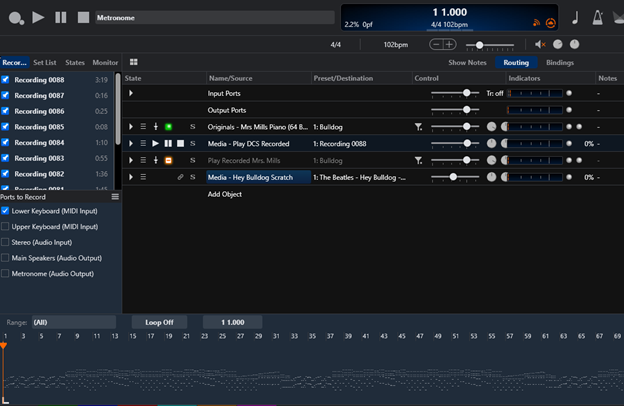
Task: Adjust the metronome volume slider in toolbar
Action: tap(490, 45)
